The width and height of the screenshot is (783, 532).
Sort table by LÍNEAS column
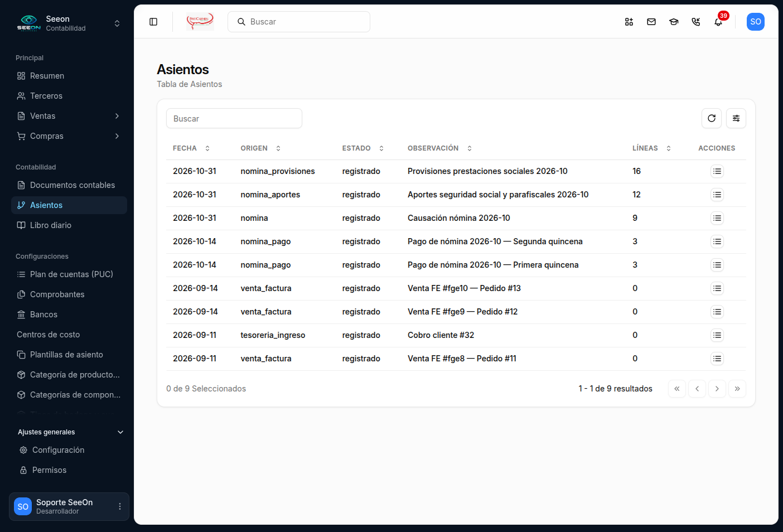(x=651, y=148)
